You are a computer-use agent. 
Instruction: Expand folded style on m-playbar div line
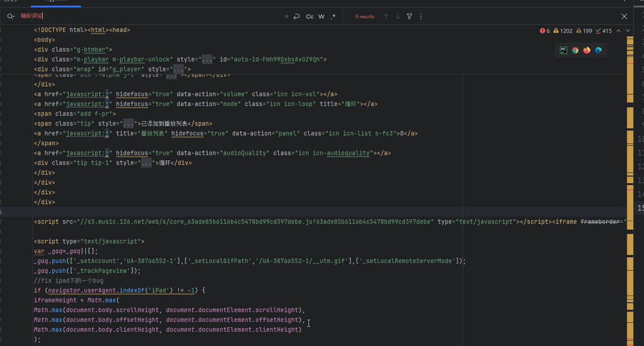click(x=207, y=59)
